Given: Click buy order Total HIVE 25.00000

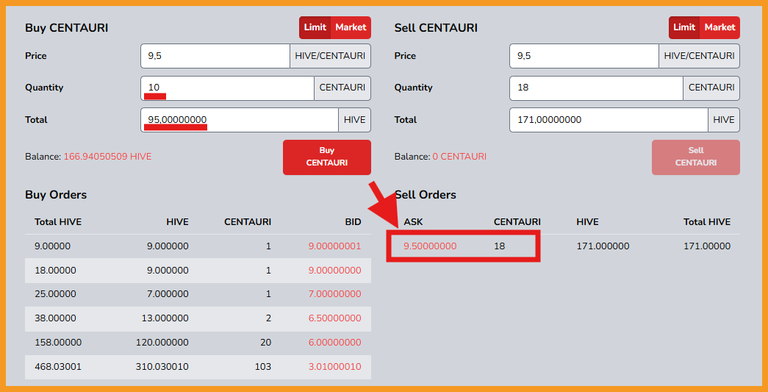Looking at the screenshot, I should coord(55,294).
